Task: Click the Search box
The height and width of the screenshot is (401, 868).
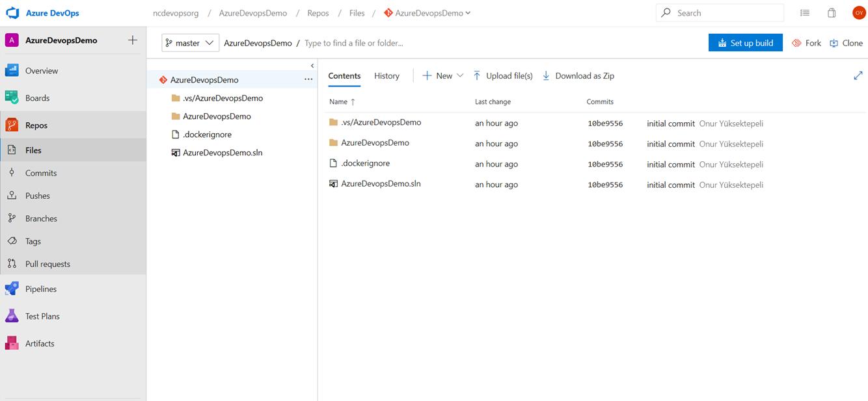Action: pyautogui.click(x=720, y=13)
